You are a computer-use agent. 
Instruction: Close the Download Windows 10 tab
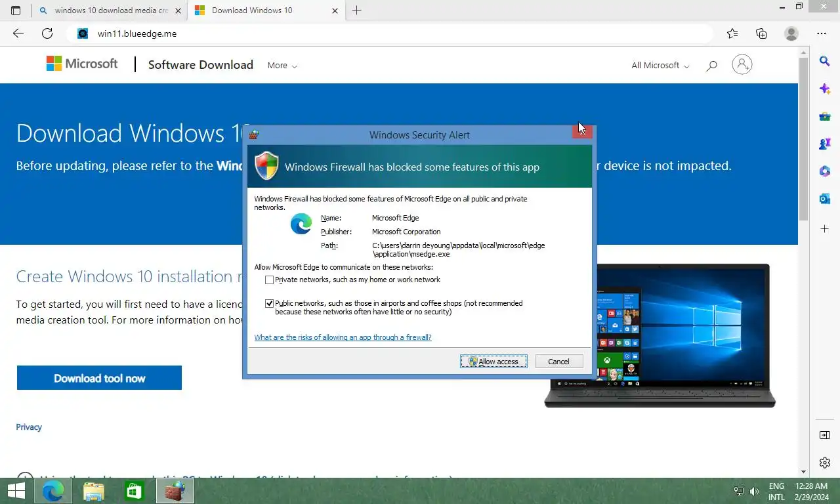[335, 10]
